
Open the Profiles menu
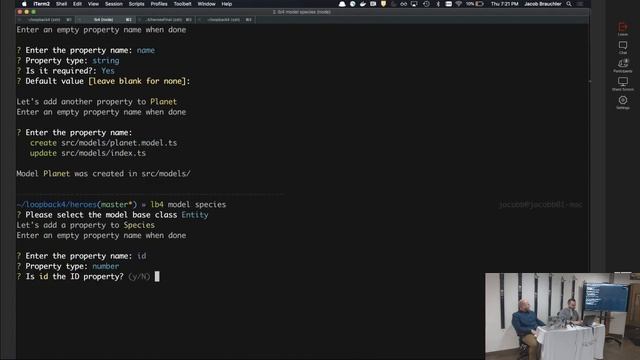(159, 4)
